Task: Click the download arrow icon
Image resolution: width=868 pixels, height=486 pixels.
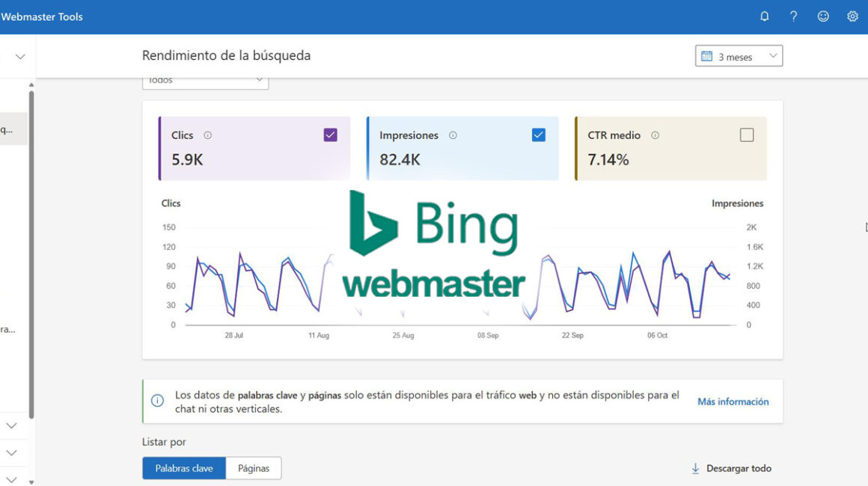Action: coord(695,468)
